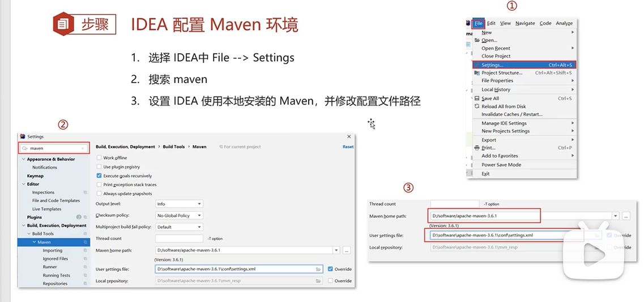Click the per-project icon beside Runner
Screen dimensions: 644x302
[85, 267]
